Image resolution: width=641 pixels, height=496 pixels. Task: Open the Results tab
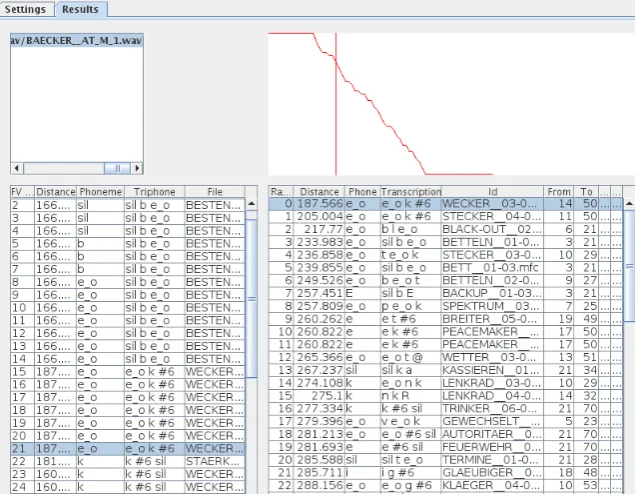(x=81, y=9)
